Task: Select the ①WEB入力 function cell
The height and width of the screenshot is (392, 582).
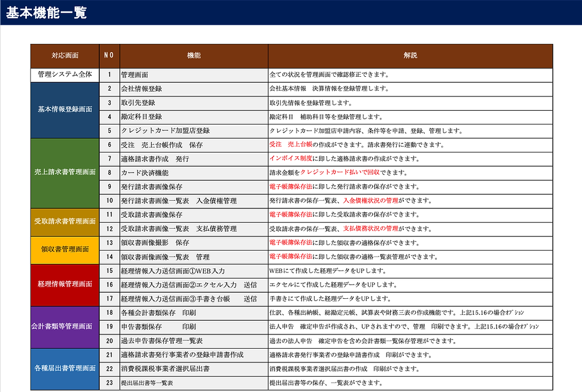Action: [x=194, y=271]
